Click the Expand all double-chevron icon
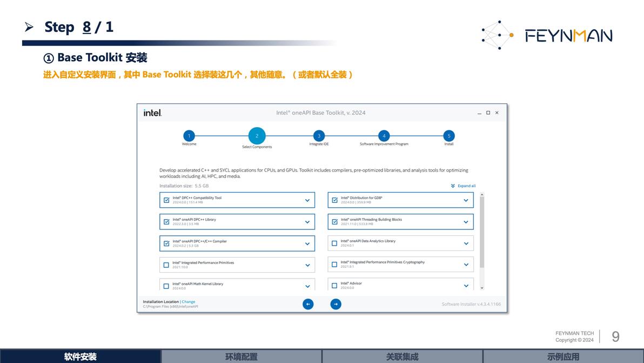Screen dimensions: 644x363 pos(453,186)
